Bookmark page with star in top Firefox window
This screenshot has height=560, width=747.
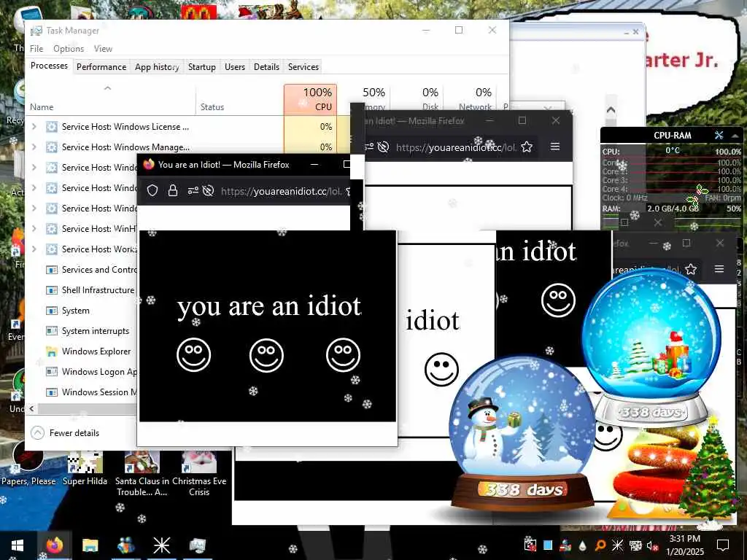click(x=527, y=147)
